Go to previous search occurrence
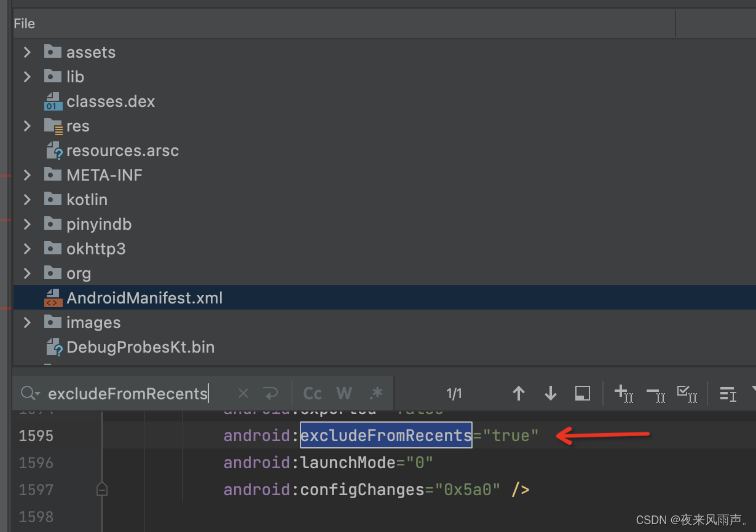756x532 pixels. [x=519, y=393]
